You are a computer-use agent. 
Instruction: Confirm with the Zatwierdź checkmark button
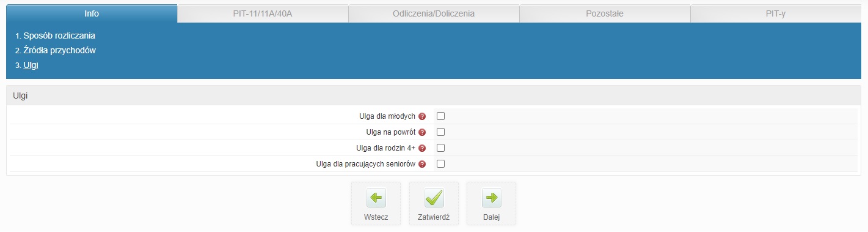tap(434, 203)
